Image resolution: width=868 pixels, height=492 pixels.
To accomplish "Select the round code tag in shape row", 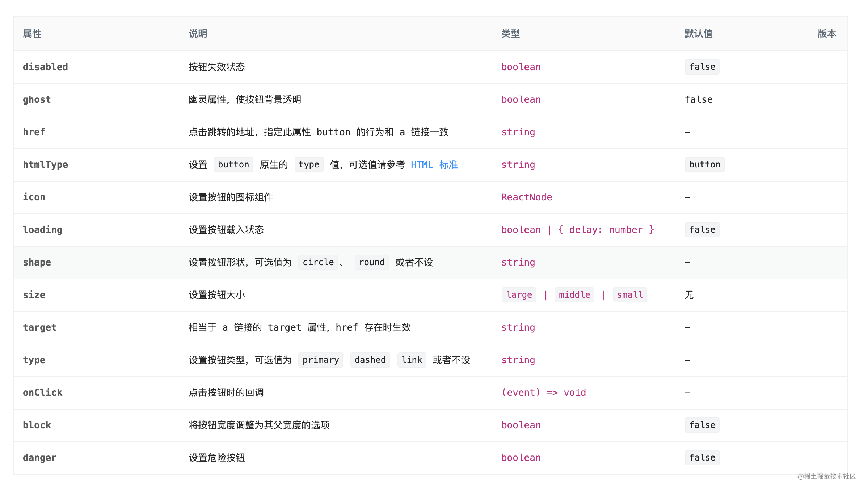I will [371, 262].
